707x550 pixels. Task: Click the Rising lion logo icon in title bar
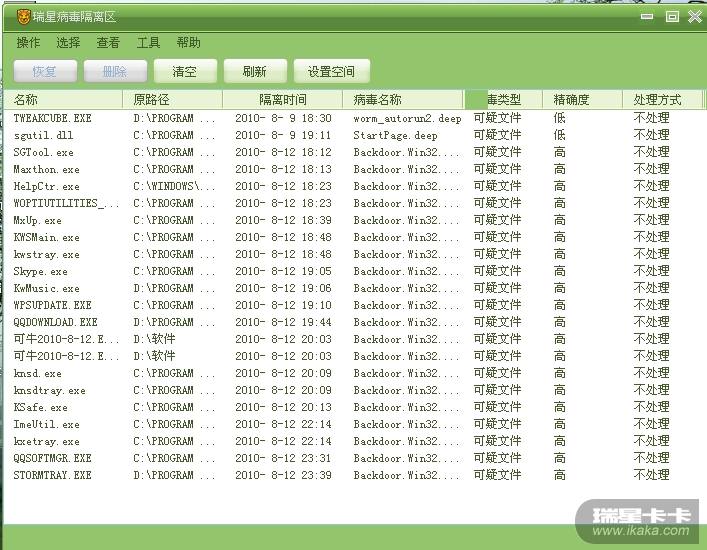click(x=23, y=17)
